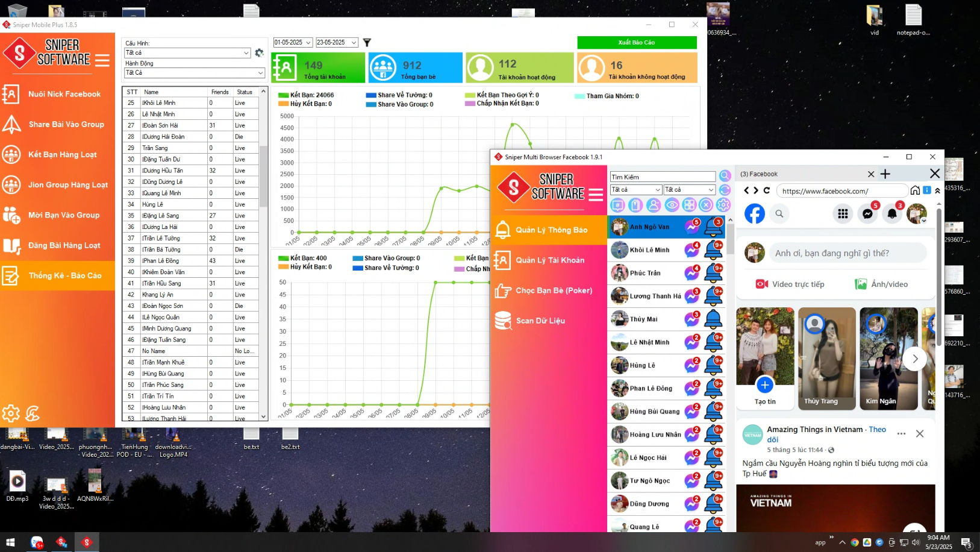Viewport: 980px width, 552px height.
Task: Open Facebook Messenger icon in top bar
Action: 867,213
